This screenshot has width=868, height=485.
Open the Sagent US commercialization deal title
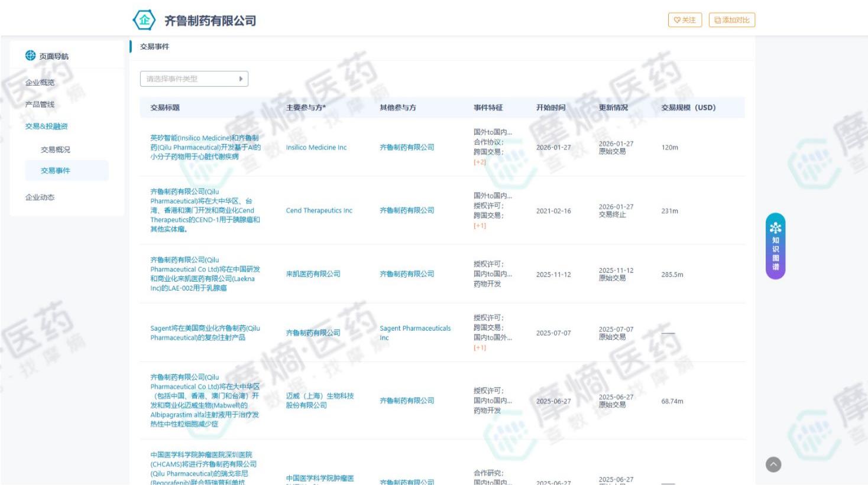point(205,333)
